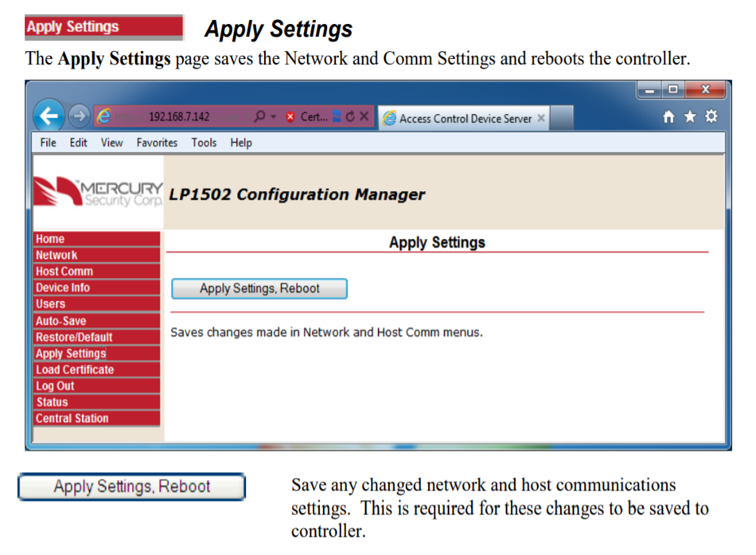The height and width of the screenshot is (555, 756).
Task: Click the Favorites star icon
Action: [689, 115]
